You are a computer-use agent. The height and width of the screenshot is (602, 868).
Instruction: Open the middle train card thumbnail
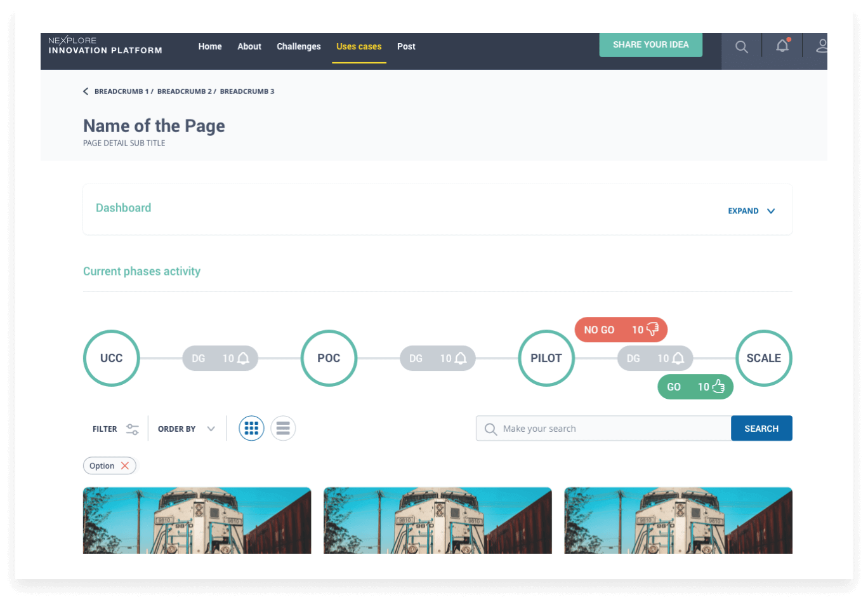click(438, 521)
